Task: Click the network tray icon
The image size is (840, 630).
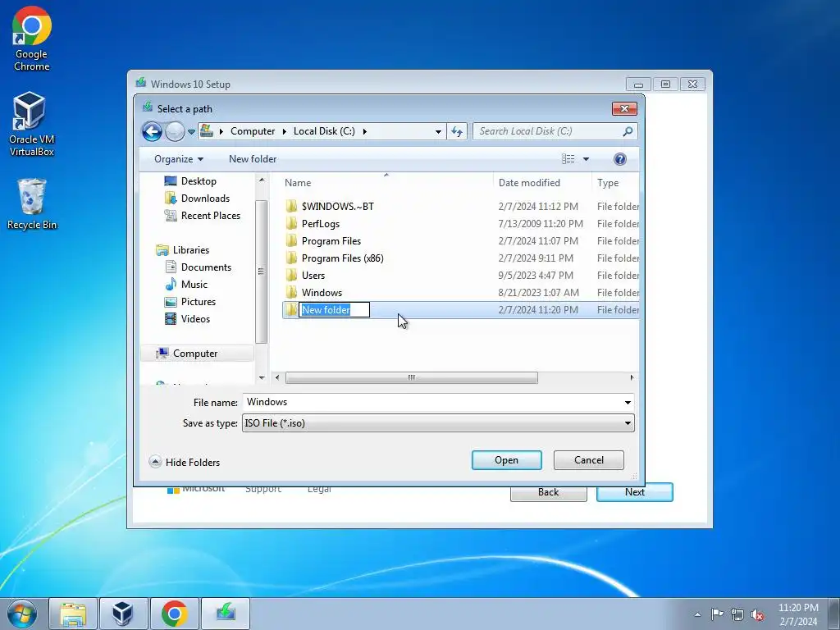Action: [x=737, y=614]
